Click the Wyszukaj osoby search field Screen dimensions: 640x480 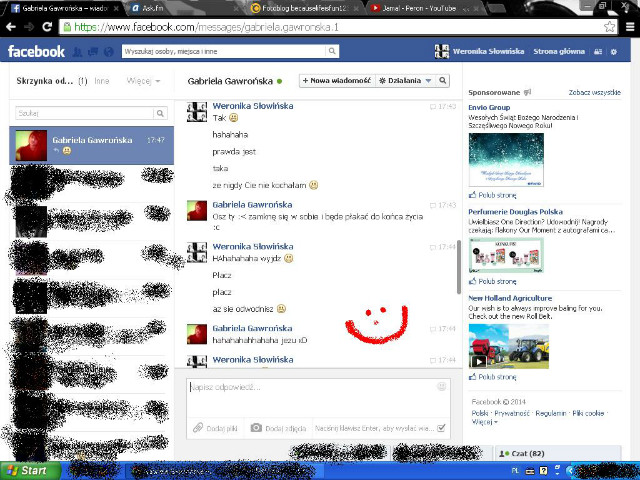click(x=224, y=51)
